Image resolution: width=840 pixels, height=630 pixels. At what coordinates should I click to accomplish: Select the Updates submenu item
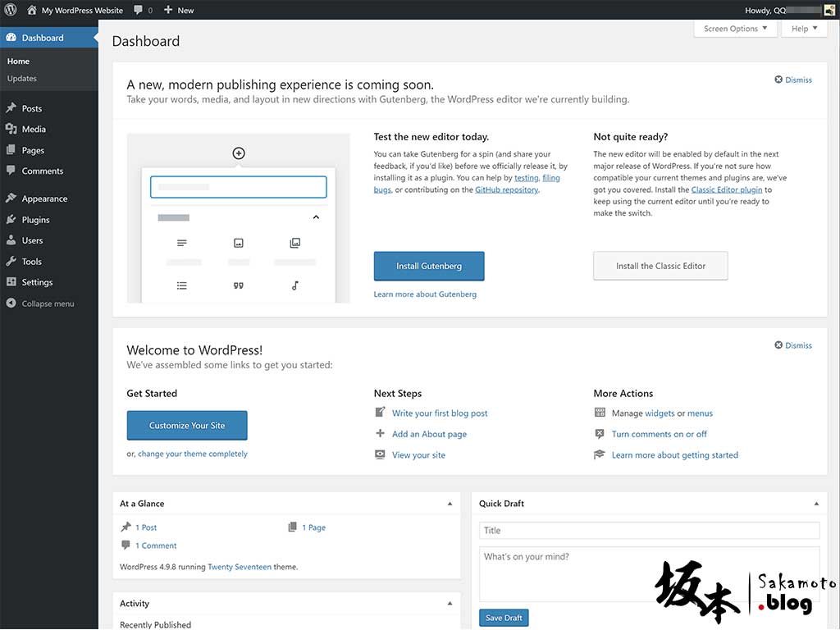(x=22, y=78)
